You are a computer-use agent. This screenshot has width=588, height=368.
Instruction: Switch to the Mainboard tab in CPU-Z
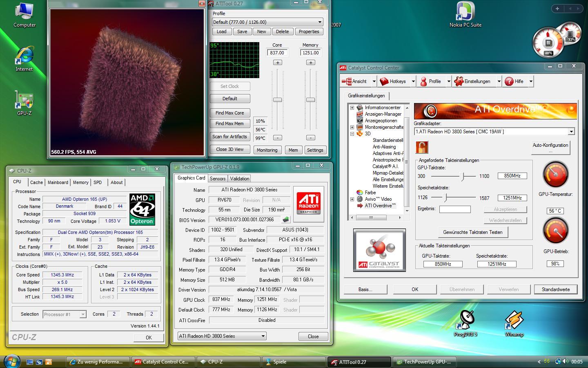[x=58, y=182]
